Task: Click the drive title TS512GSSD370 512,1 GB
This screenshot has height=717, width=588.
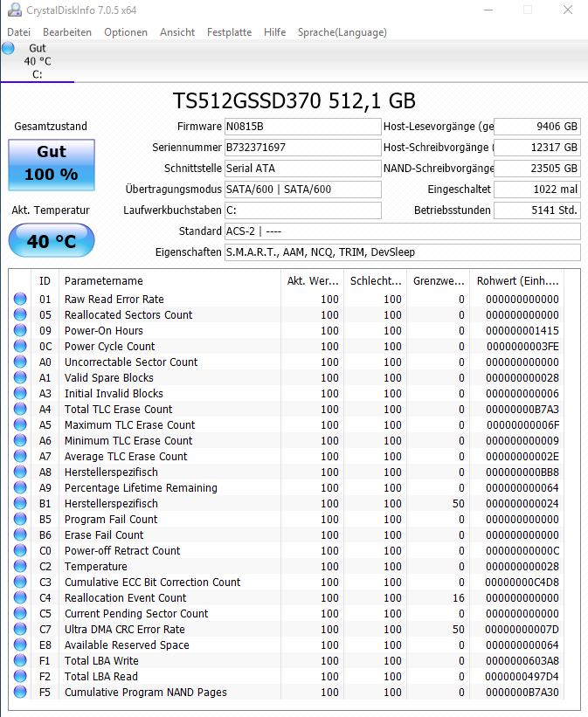Action: pos(294,100)
